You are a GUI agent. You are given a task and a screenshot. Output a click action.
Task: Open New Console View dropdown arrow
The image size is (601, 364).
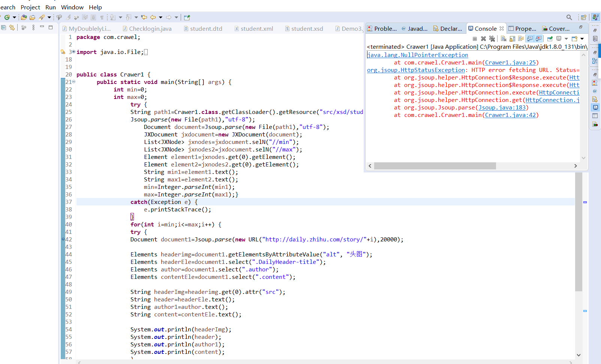tap(582, 39)
